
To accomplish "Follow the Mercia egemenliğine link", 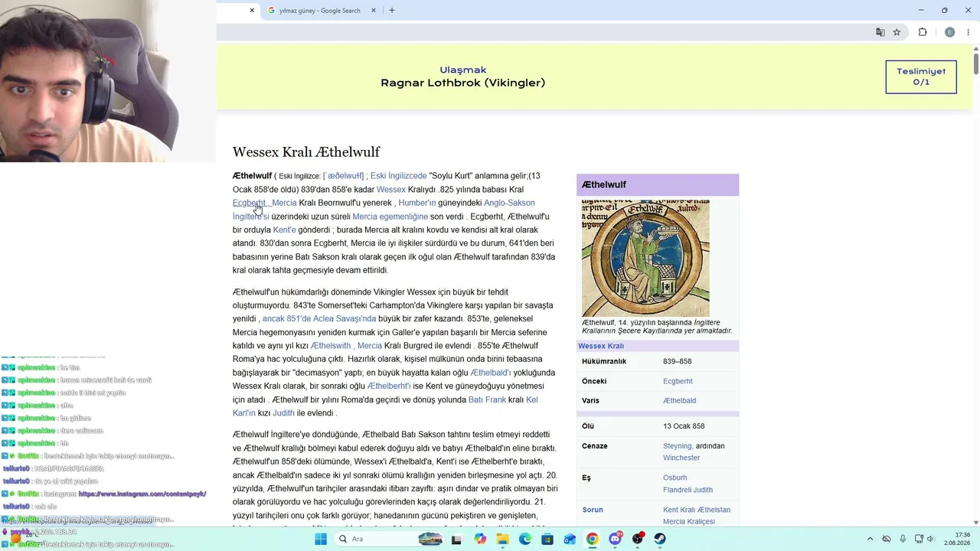I will point(390,217).
